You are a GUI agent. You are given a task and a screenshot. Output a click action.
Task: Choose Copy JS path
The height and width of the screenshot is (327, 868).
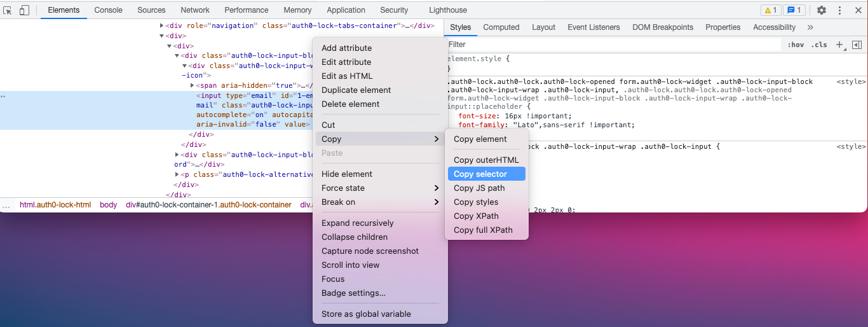(487, 188)
